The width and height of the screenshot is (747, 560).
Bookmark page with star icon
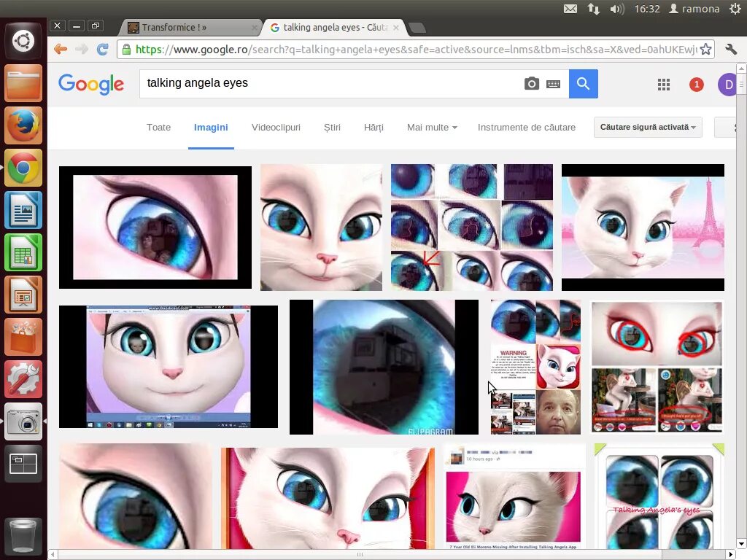pyautogui.click(x=705, y=49)
